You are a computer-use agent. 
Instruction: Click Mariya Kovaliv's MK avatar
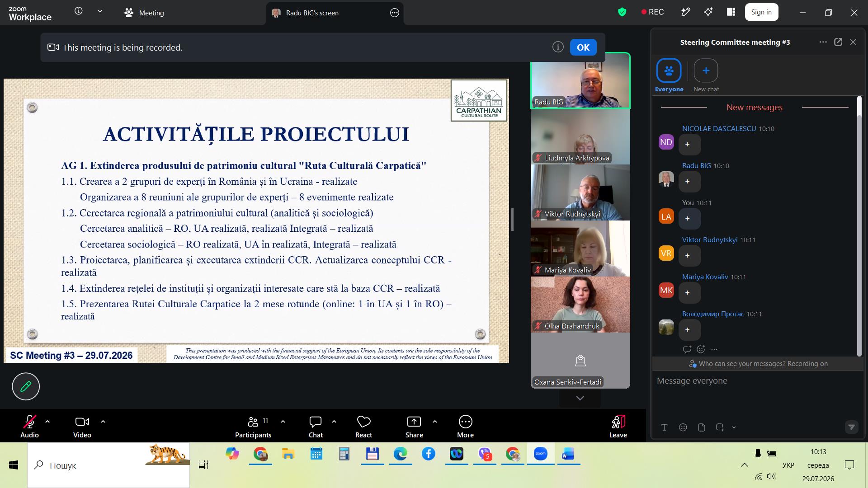click(x=666, y=291)
